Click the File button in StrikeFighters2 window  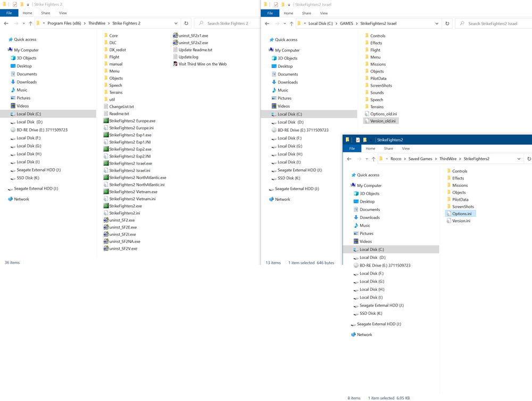coord(352,149)
